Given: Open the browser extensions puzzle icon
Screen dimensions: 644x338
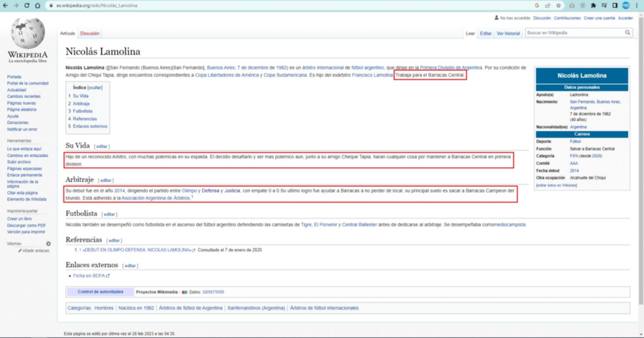Looking at the screenshot, I should (593, 6).
